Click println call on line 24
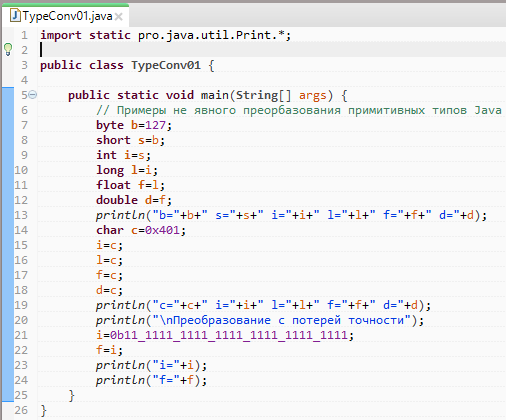Screen dimensions: 506x420 click(x=120, y=380)
